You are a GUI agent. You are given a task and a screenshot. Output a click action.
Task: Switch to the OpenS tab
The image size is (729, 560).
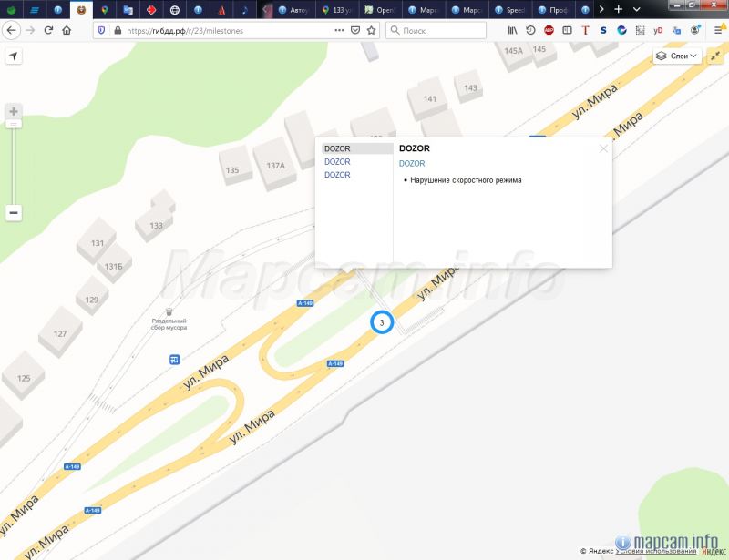tap(380, 9)
